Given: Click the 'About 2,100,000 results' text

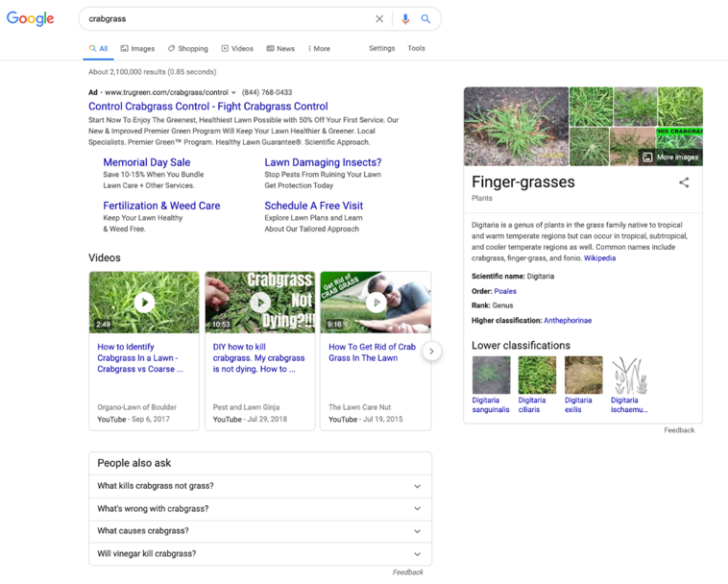Looking at the screenshot, I should point(153,72).
